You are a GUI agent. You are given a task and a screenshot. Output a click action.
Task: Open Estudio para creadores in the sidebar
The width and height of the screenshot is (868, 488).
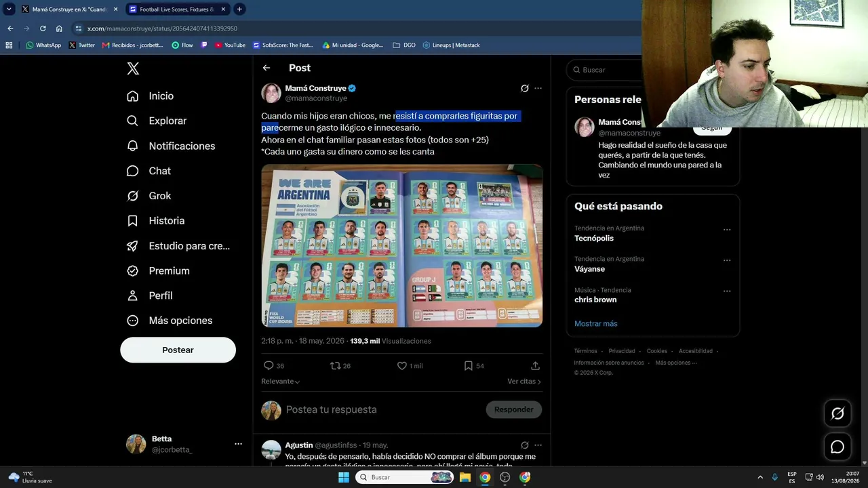click(178, 245)
